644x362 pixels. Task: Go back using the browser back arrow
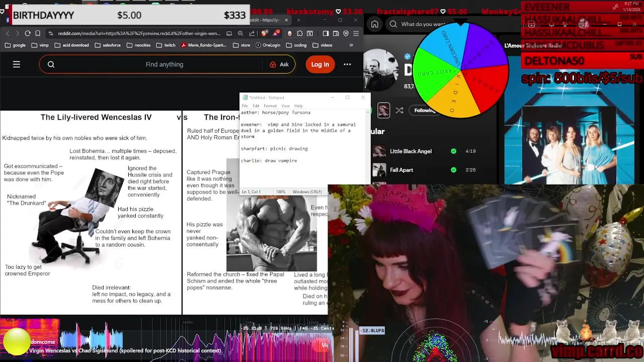coord(8,34)
